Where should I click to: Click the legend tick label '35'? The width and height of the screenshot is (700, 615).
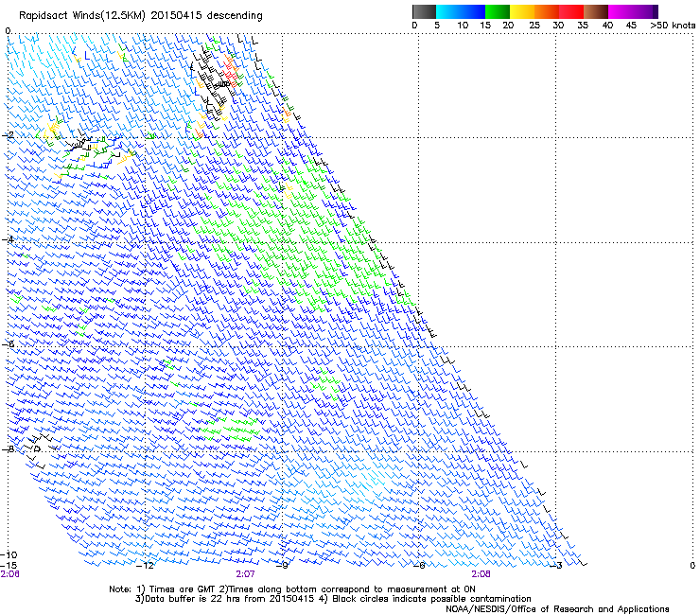point(583,26)
